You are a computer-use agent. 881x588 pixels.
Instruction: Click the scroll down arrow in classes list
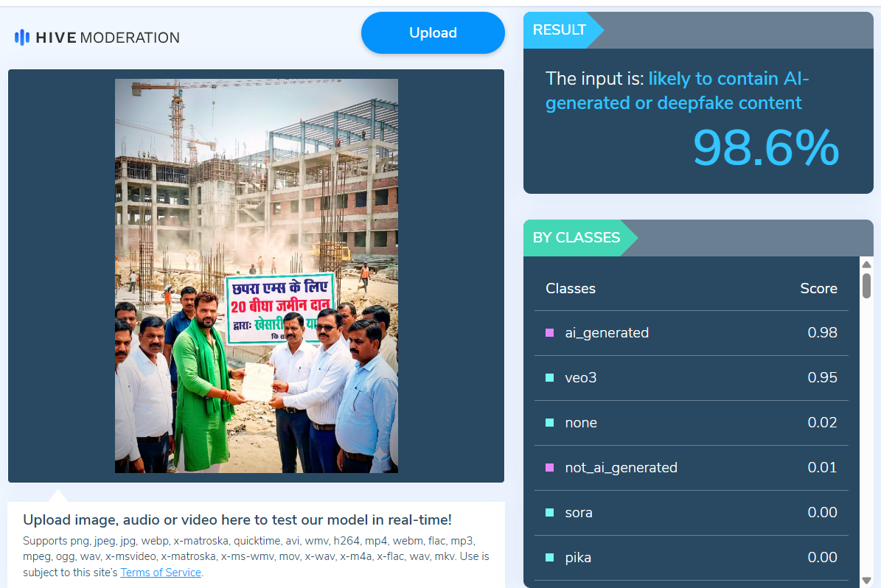[x=866, y=580]
